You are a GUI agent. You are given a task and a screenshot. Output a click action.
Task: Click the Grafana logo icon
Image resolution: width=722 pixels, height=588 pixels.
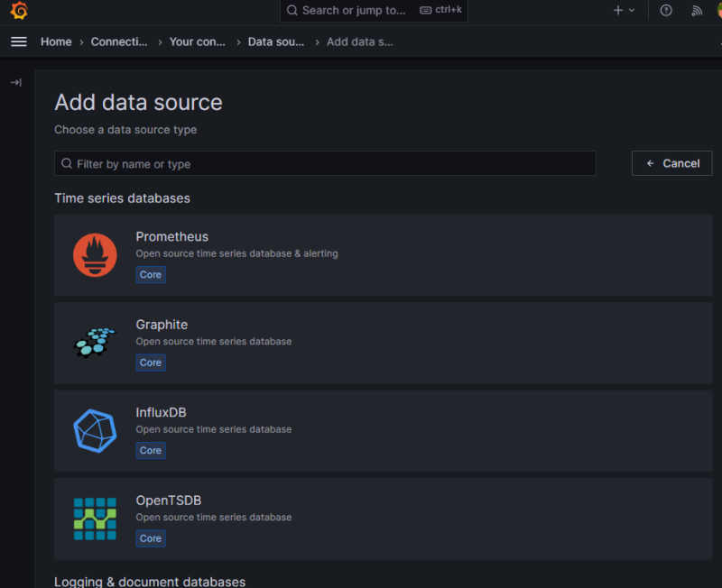click(x=19, y=11)
